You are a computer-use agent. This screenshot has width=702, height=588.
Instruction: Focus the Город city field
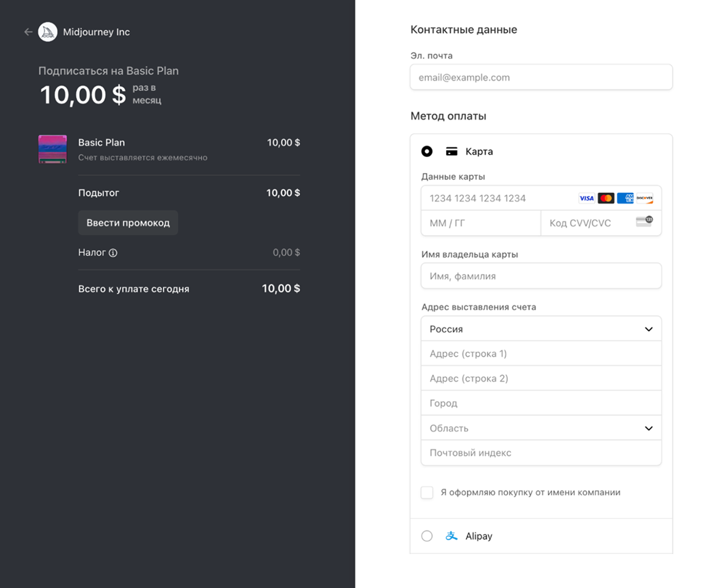[x=541, y=403]
